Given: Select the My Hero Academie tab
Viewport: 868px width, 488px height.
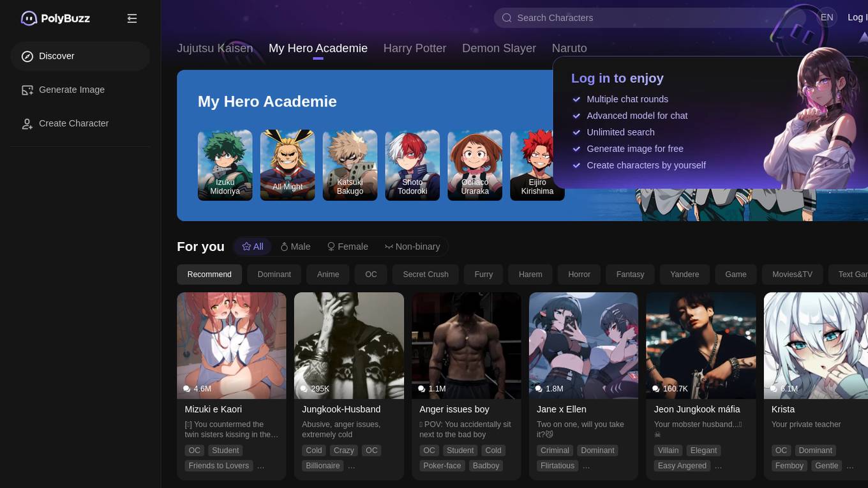Looking at the screenshot, I should (x=318, y=49).
